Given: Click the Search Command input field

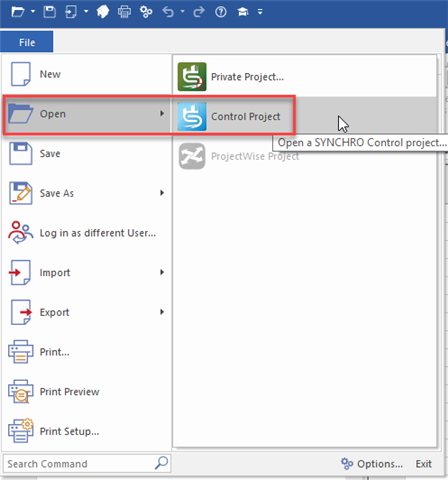Looking at the screenshot, I should point(87,464).
